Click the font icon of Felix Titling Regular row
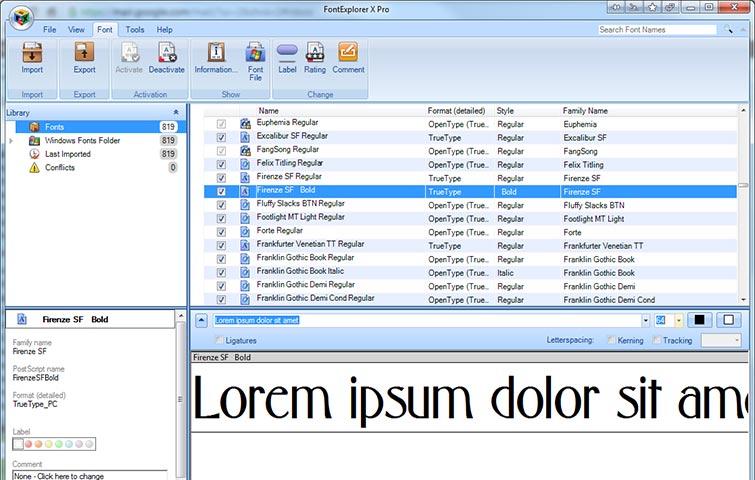This screenshot has width=755, height=480. pyautogui.click(x=245, y=164)
